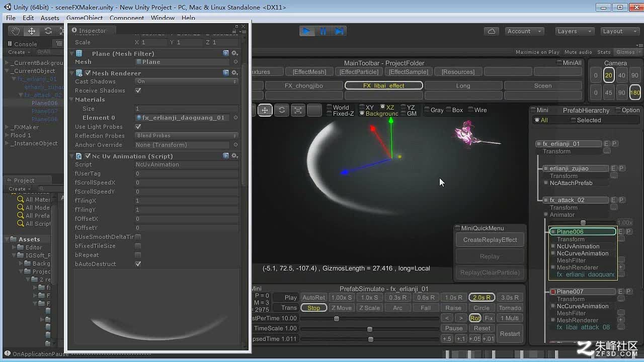Open the cloud services icon
Screen dimensions: 644x362
(x=492, y=31)
